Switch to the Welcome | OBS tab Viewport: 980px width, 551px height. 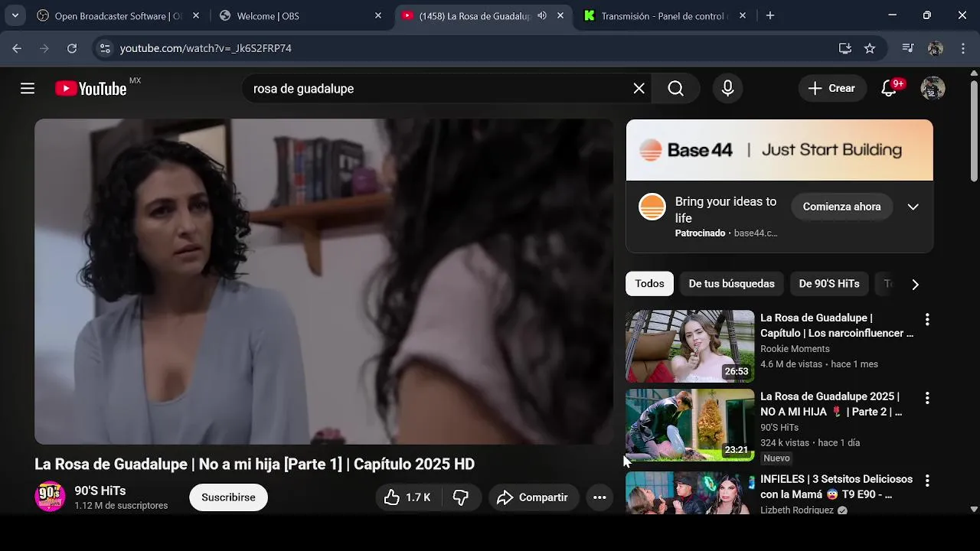tap(301, 15)
